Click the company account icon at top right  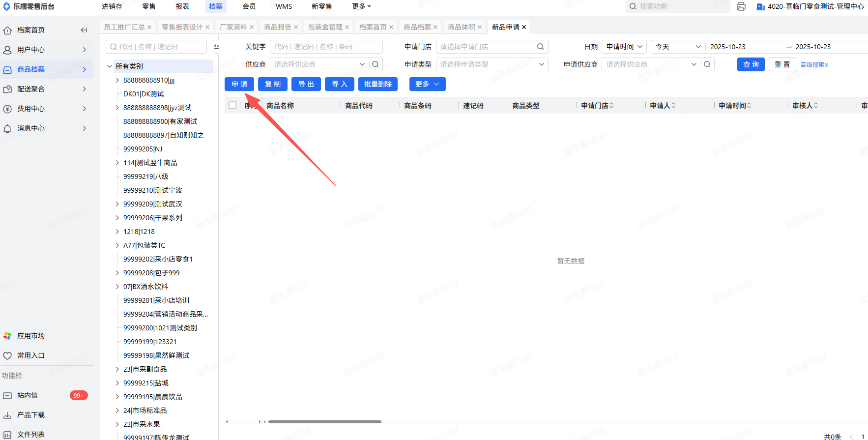pos(760,6)
